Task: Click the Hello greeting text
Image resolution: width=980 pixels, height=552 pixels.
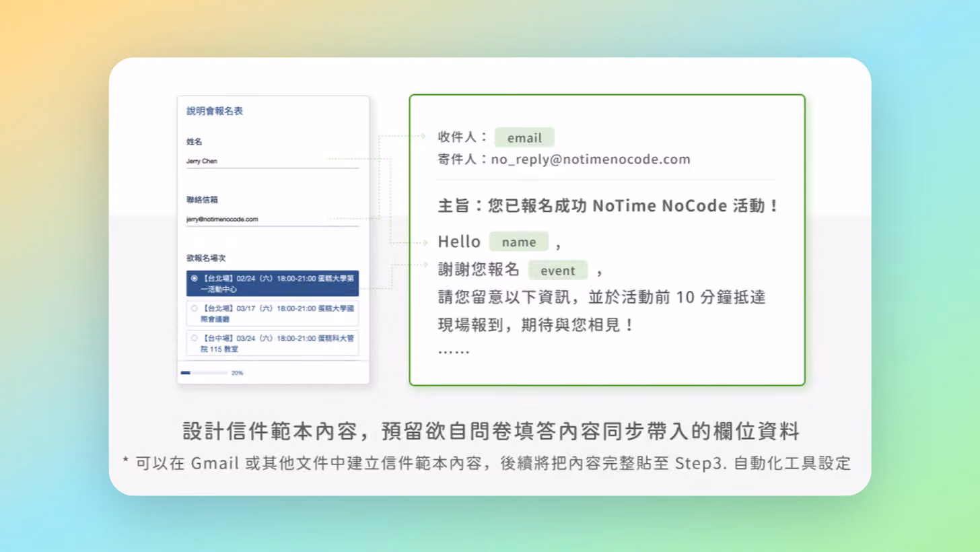Action: pyautogui.click(x=459, y=242)
